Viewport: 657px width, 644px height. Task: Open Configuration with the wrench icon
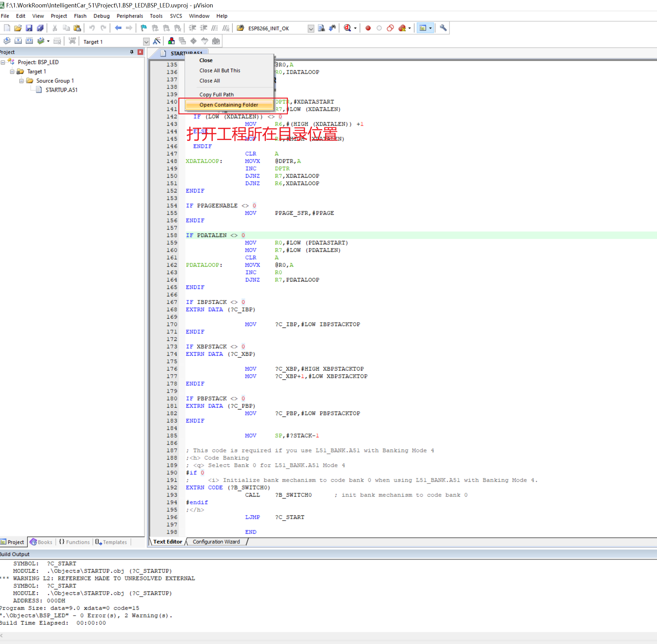tap(443, 28)
